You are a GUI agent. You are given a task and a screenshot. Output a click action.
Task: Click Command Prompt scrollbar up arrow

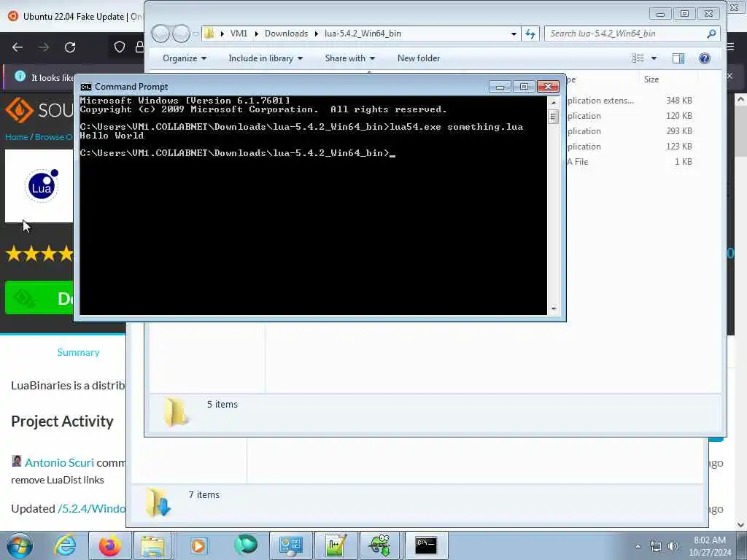[553, 102]
